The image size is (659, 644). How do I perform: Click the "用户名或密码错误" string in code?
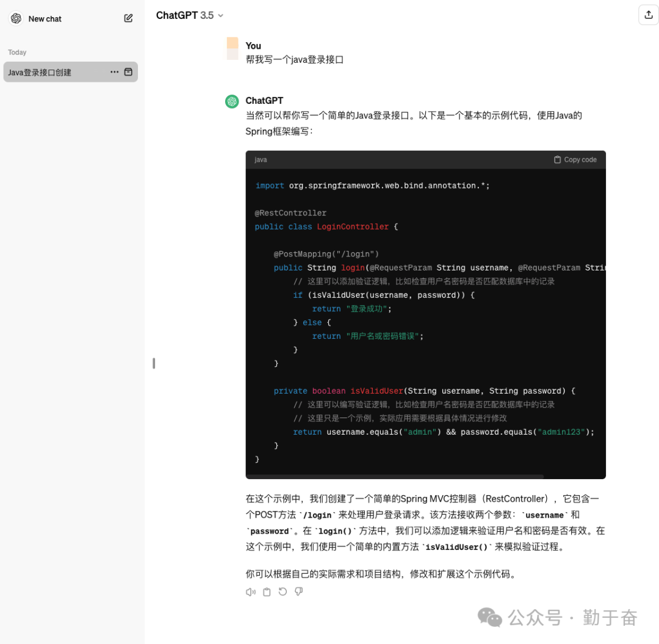point(383,336)
